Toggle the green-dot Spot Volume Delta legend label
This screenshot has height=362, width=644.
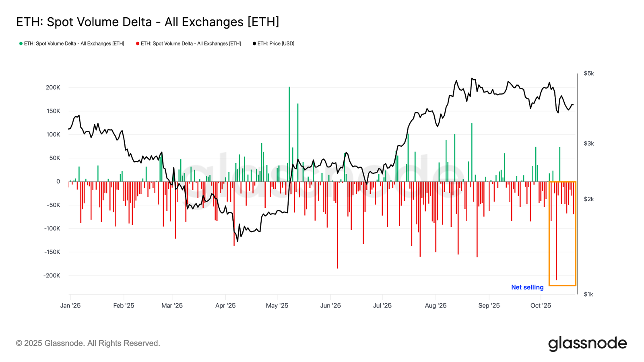coord(74,43)
